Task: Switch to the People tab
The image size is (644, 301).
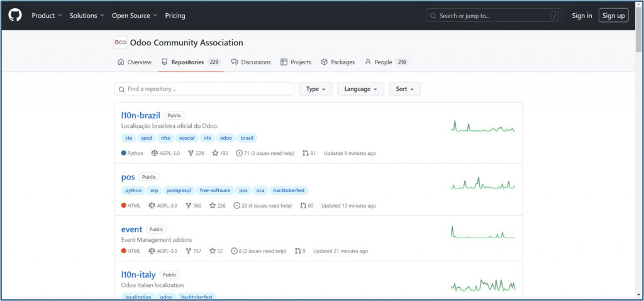Action: [386, 62]
